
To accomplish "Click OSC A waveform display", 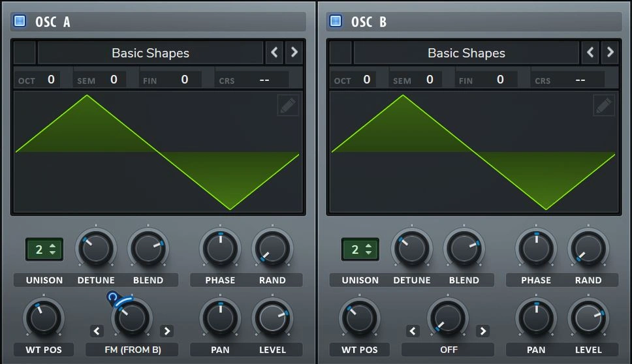I will point(158,152).
